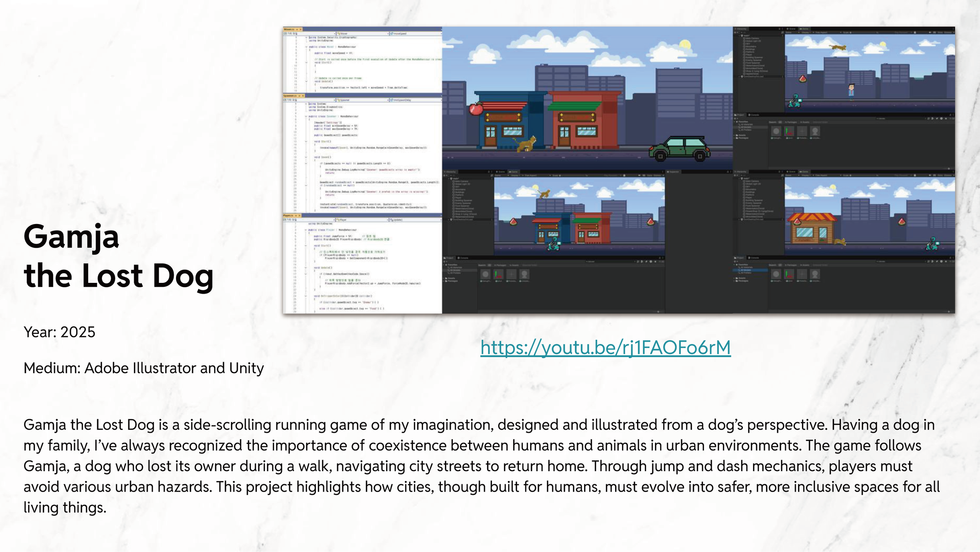Switch to the Spawner.cs file tab
Viewport: 980px width, 552px height.
click(x=290, y=96)
